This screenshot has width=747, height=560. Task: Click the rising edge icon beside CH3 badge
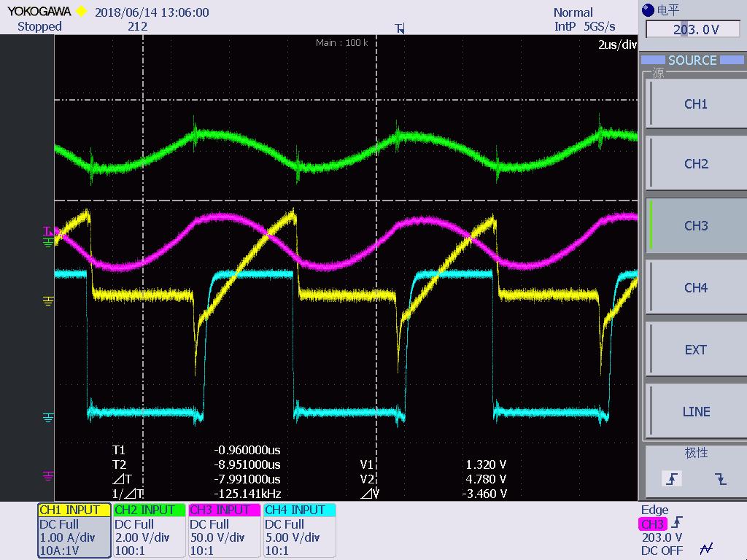point(677,523)
